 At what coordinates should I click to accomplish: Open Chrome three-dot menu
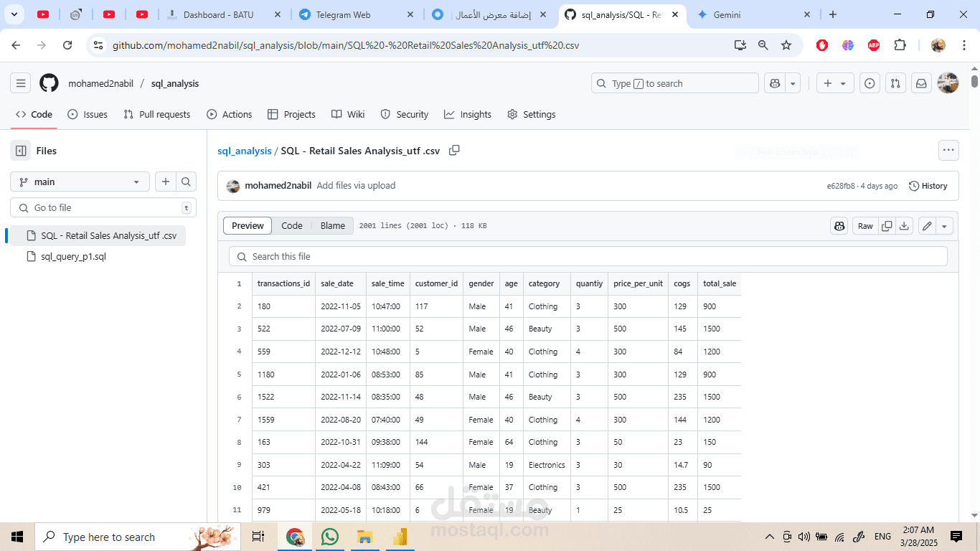click(964, 45)
